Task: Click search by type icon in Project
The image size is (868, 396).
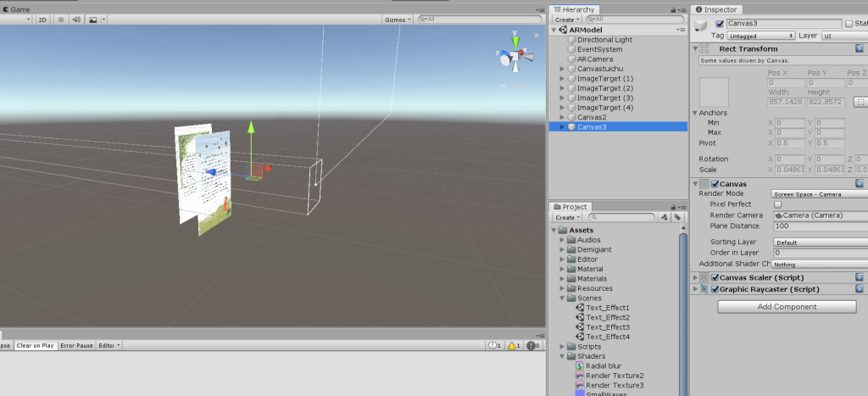Action: click(665, 218)
